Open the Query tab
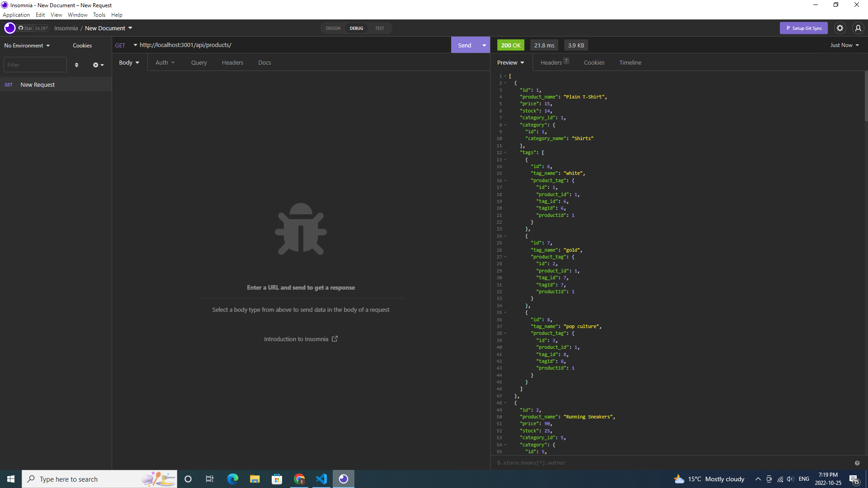The height and width of the screenshot is (488, 868). [x=199, y=63]
